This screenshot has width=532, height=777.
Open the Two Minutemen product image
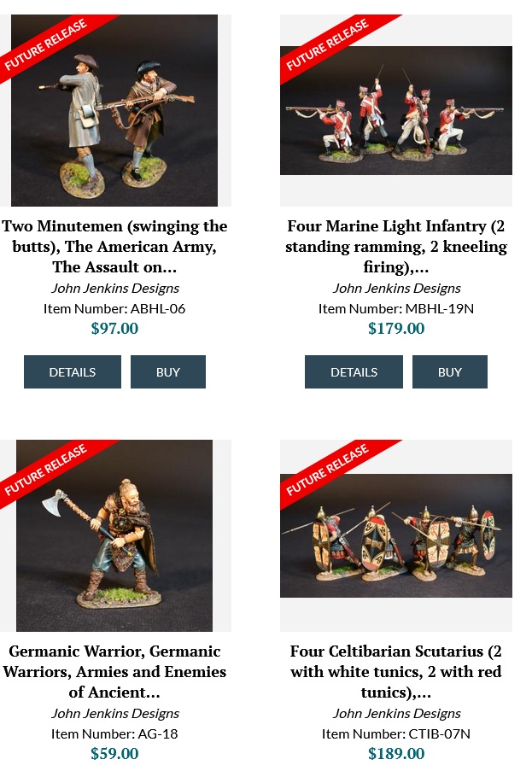(114, 110)
